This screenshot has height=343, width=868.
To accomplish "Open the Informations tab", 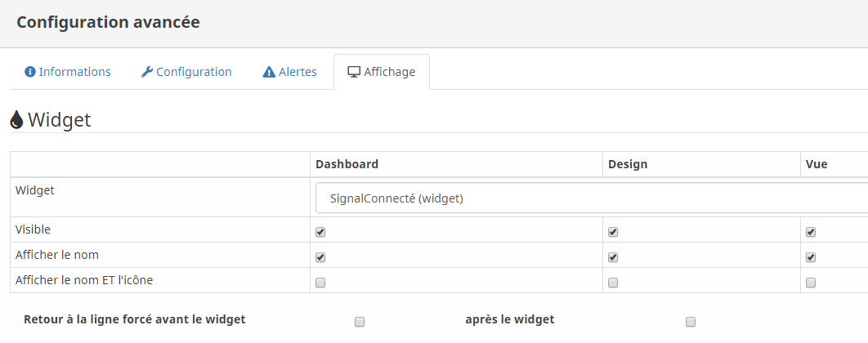I will [68, 72].
